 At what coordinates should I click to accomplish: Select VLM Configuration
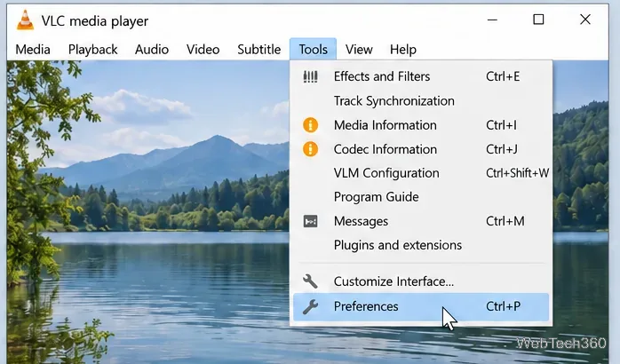click(421, 173)
